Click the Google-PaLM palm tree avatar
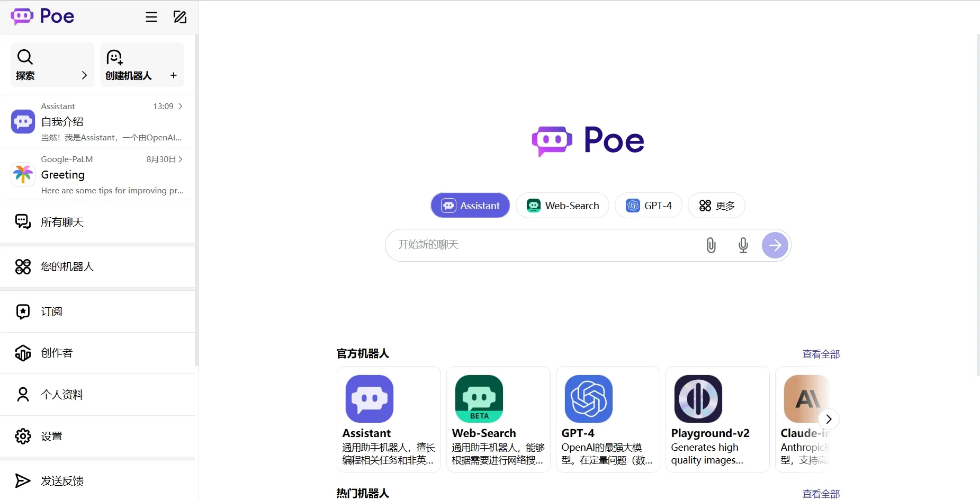Viewport: 980px width, 499px height. (x=23, y=174)
